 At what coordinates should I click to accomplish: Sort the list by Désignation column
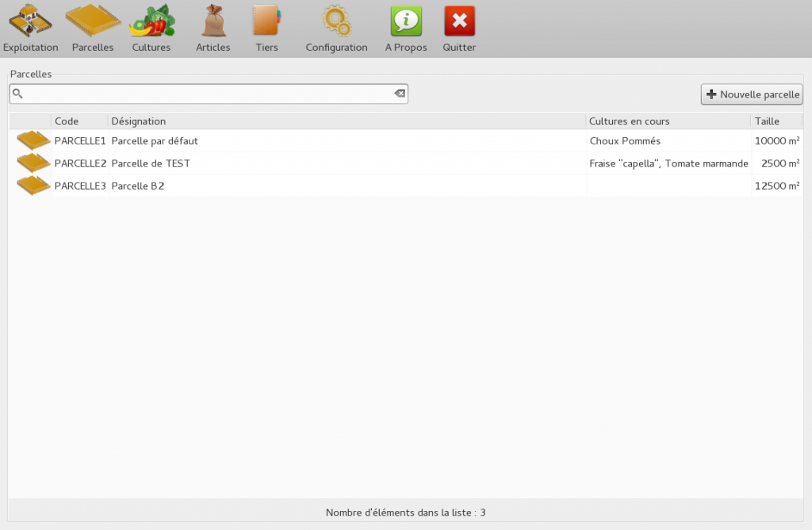click(x=347, y=121)
